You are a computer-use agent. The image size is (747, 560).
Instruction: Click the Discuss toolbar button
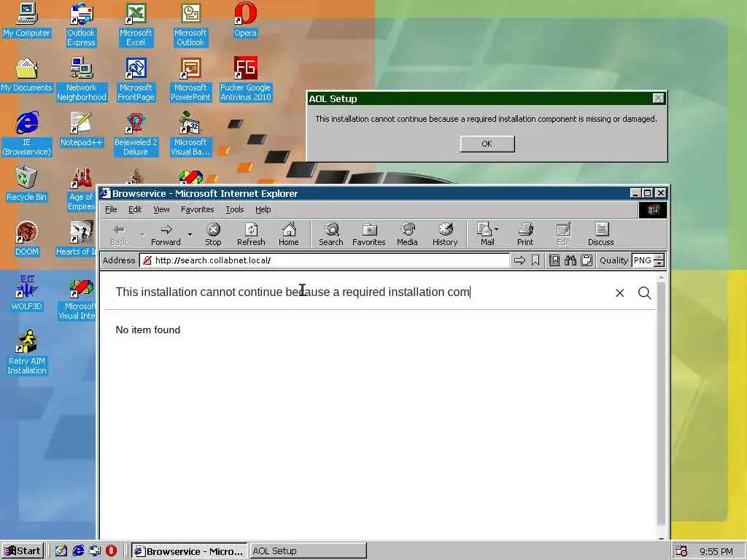[601, 234]
